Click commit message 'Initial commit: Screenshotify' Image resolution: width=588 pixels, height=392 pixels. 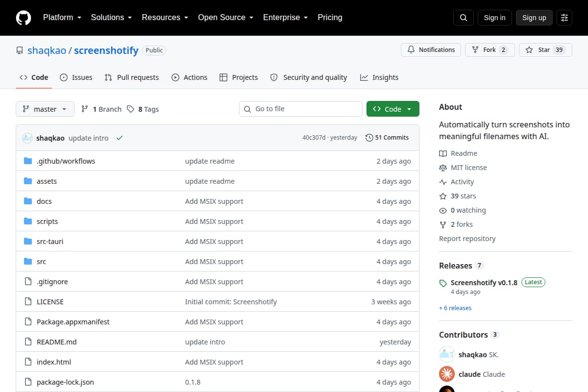click(231, 302)
